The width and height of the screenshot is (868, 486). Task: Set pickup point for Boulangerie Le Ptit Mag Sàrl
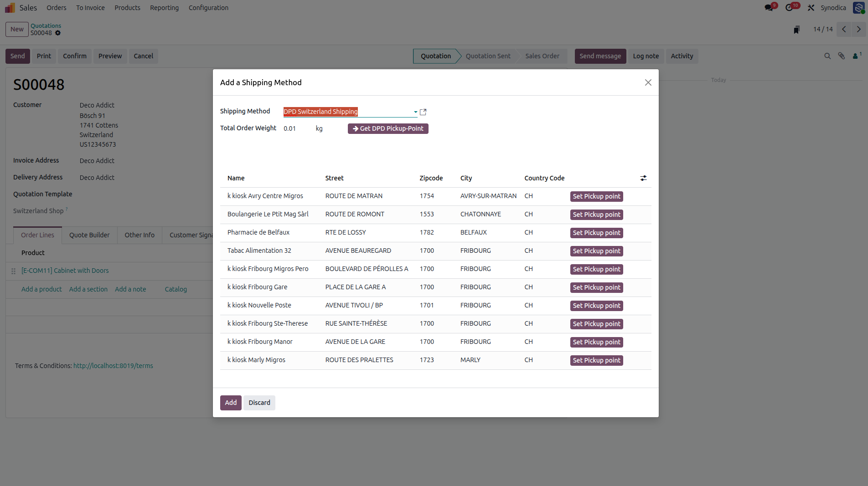point(596,215)
